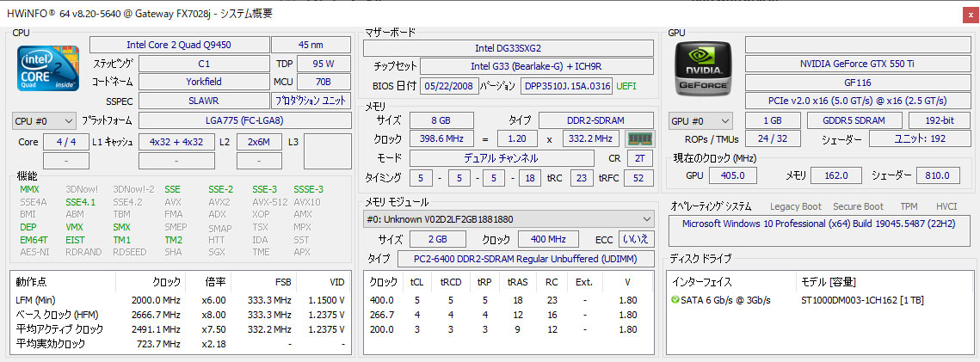The image size is (980, 362).
Task: Click the 723.7 MHz average effective clock value
Action: coord(159,344)
